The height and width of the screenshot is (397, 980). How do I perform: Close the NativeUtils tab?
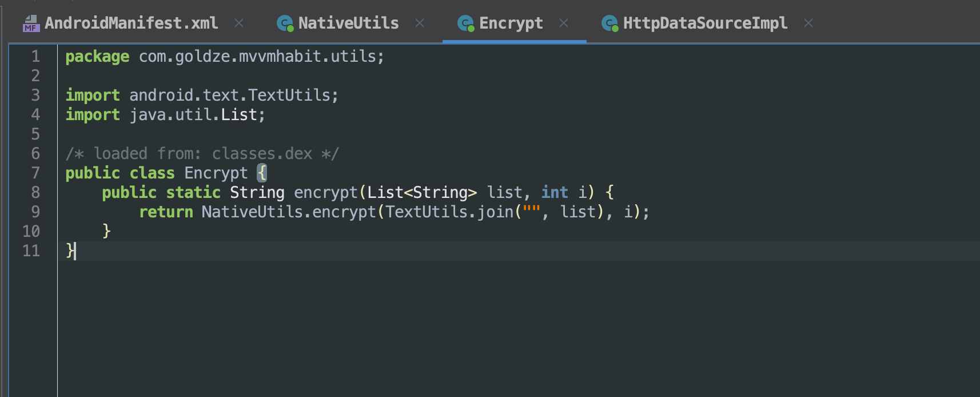[x=420, y=23]
